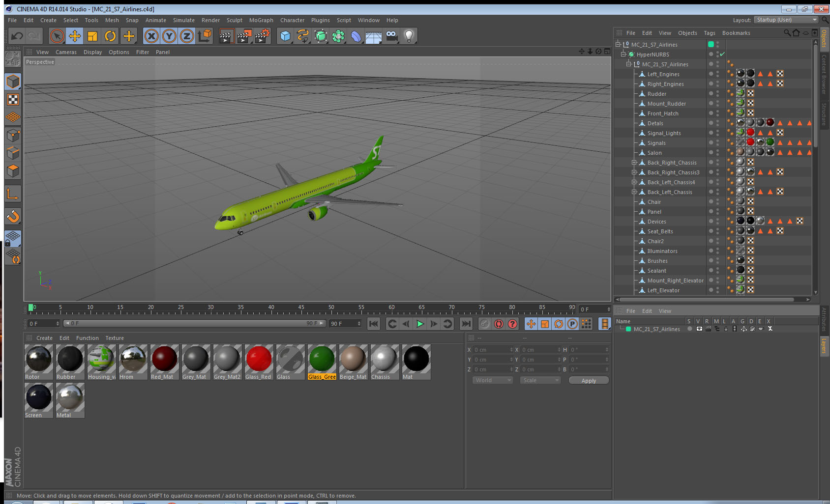
Task: Render to Picture Viewer icon
Action: [244, 36]
